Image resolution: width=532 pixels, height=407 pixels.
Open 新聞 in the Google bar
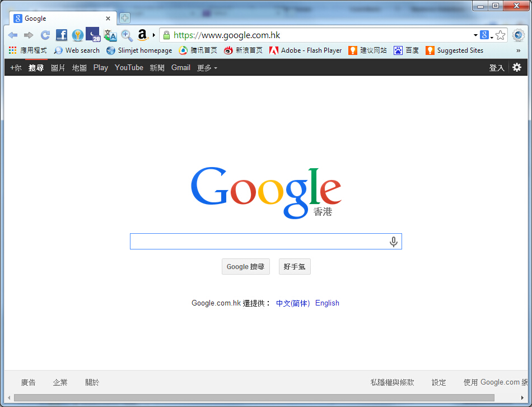point(157,68)
